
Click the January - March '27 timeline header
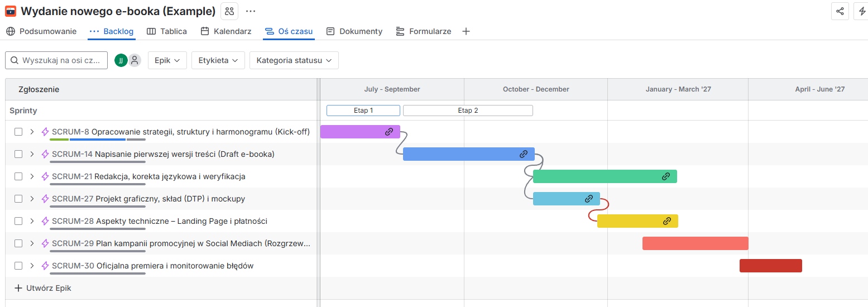[x=678, y=89]
